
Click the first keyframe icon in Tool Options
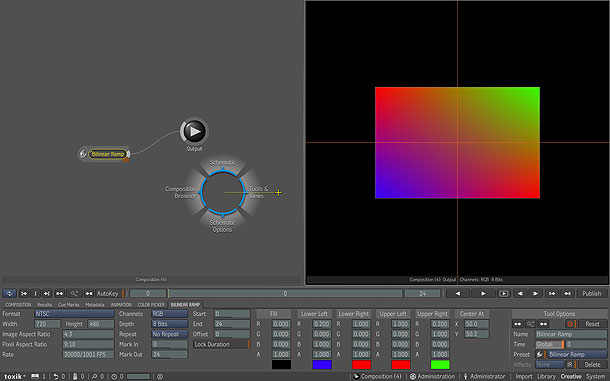click(x=517, y=324)
